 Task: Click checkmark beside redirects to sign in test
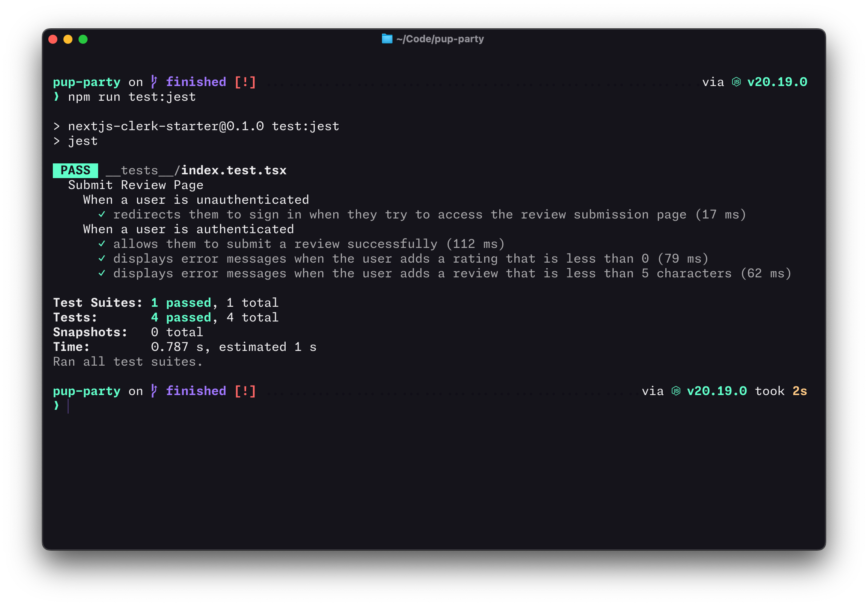pyautogui.click(x=102, y=214)
